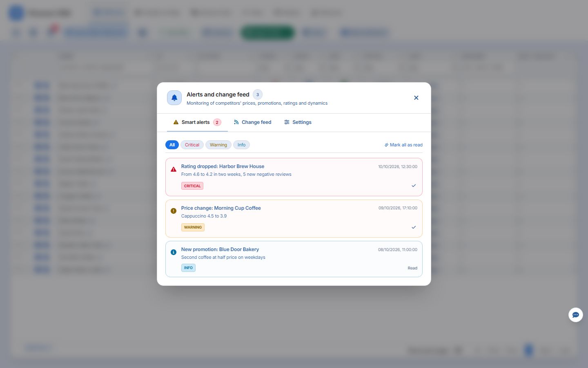The image size is (588, 368).
Task: Click the WARNING badge
Action: pos(193,227)
